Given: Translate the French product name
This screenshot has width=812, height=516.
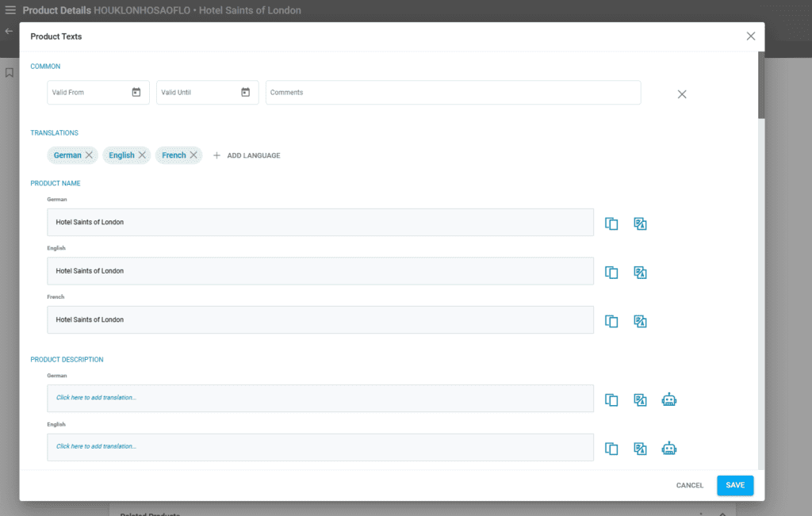Looking at the screenshot, I should [x=640, y=321].
